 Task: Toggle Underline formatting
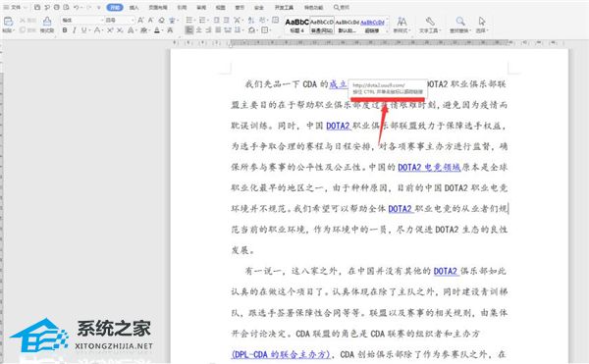tap(83, 30)
